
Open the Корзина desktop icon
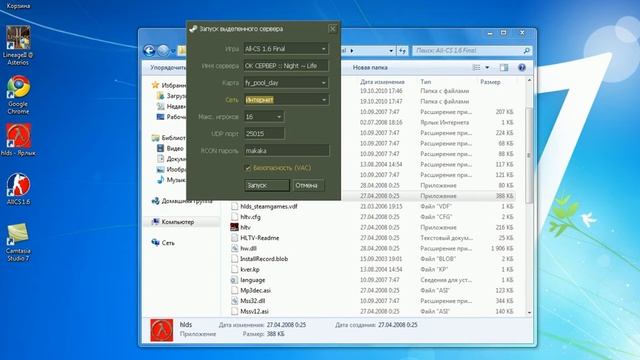click(x=18, y=5)
